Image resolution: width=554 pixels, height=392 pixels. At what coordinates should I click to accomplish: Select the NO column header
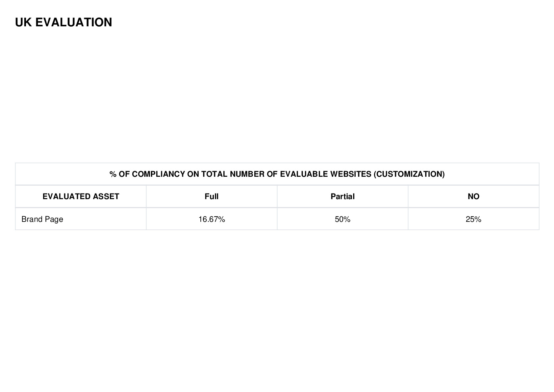(473, 196)
